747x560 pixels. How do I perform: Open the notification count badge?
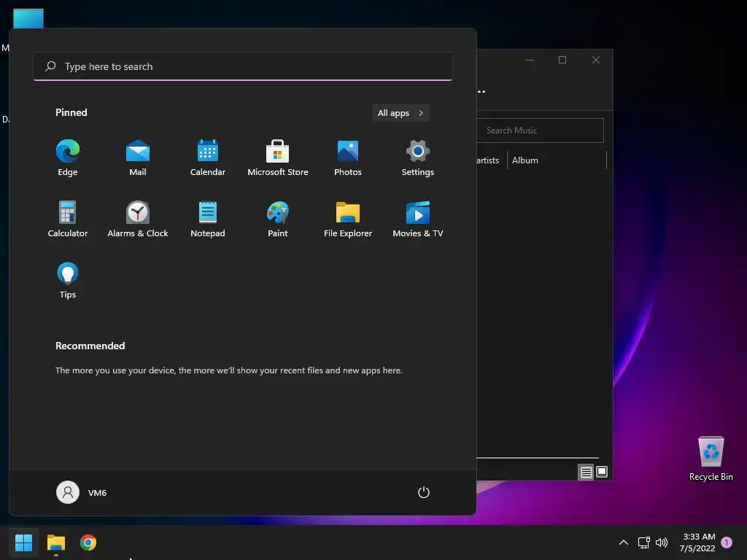tap(727, 542)
